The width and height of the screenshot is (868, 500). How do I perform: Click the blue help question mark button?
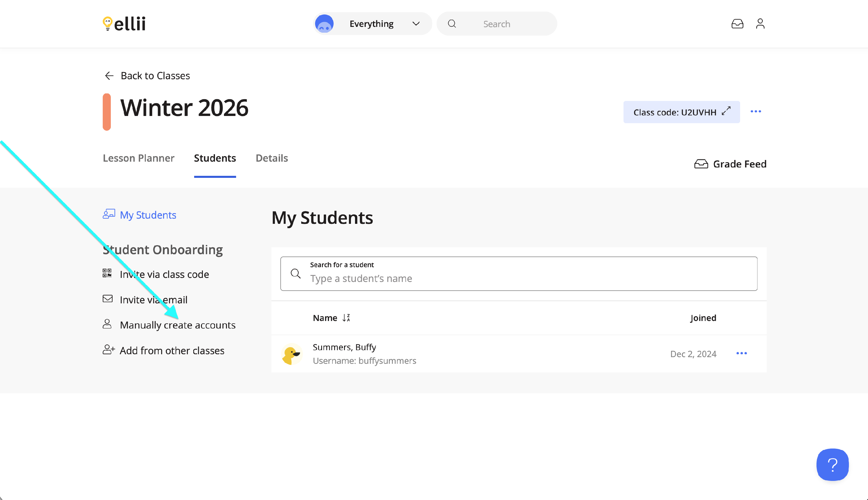point(832,465)
